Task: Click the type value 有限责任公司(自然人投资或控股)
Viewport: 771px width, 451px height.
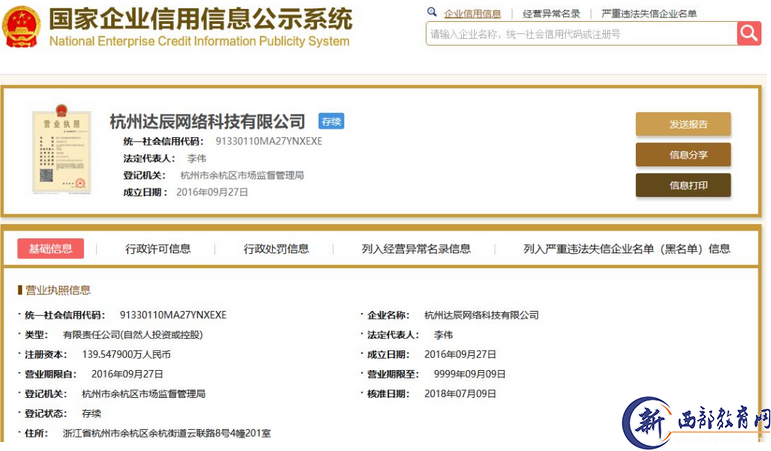Action: tap(133, 335)
